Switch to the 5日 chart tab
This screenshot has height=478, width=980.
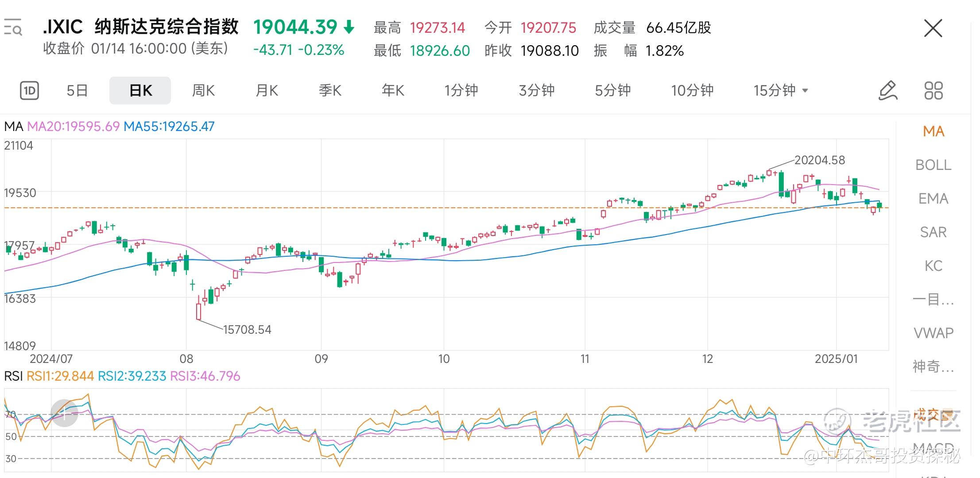[x=77, y=91]
